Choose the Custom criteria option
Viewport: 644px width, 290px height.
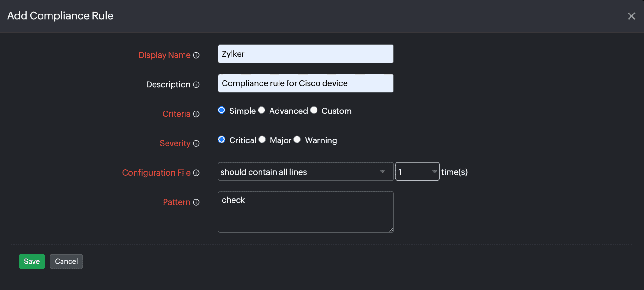click(314, 110)
